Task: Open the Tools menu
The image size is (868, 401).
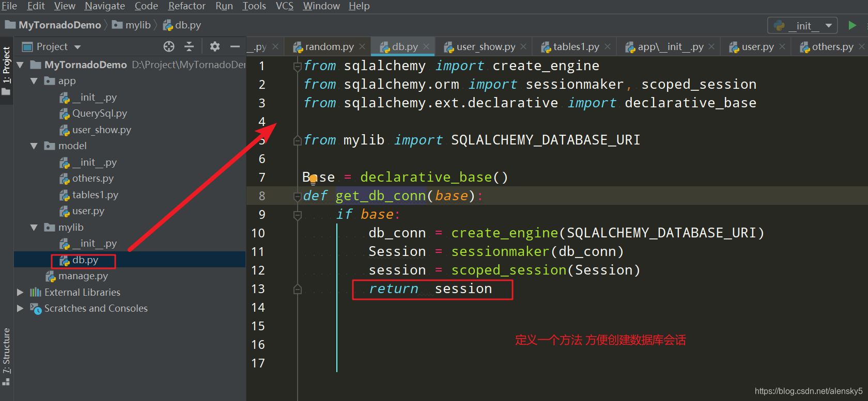Action: 254,6
